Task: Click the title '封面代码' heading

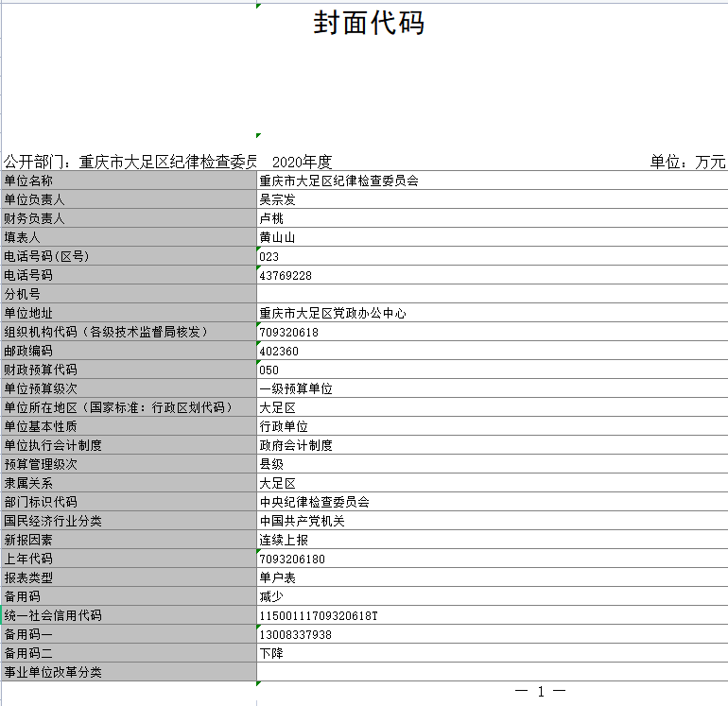Action: point(369,25)
